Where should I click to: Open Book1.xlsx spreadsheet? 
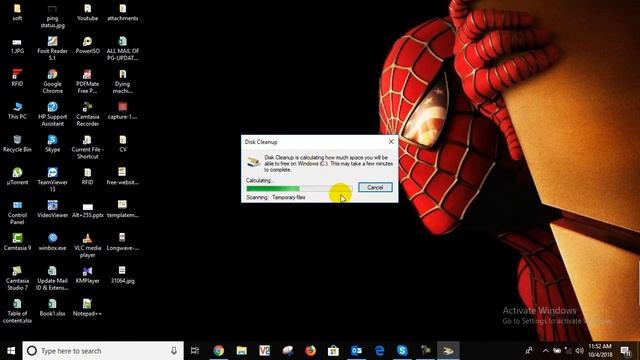52,308
